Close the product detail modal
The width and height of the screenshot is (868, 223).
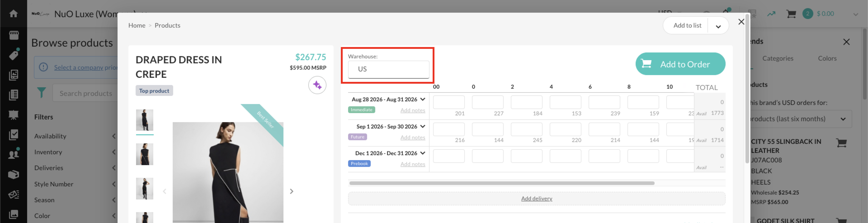741,21
